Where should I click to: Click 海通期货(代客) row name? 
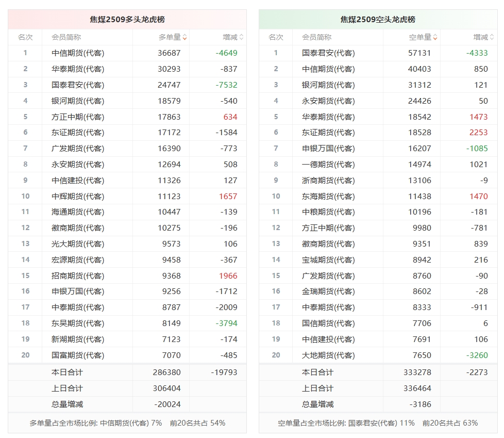pos(78,212)
